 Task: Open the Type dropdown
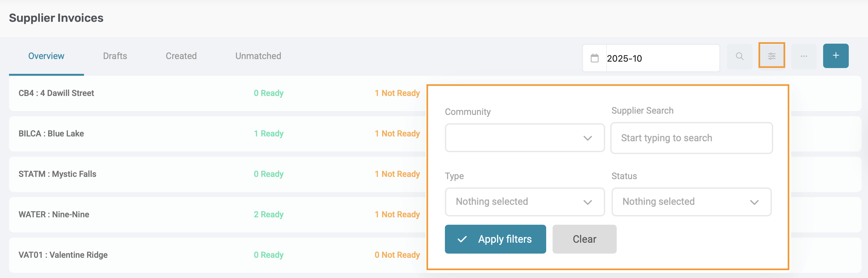coord(524,202)
